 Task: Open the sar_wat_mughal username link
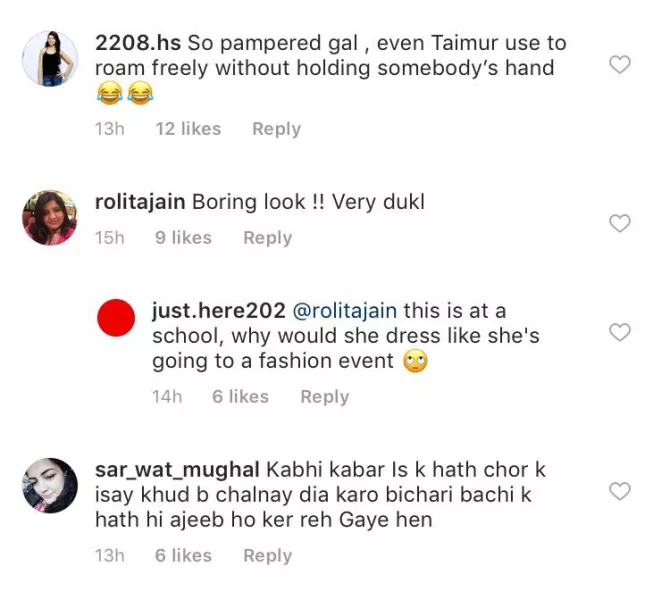(176, 470)
